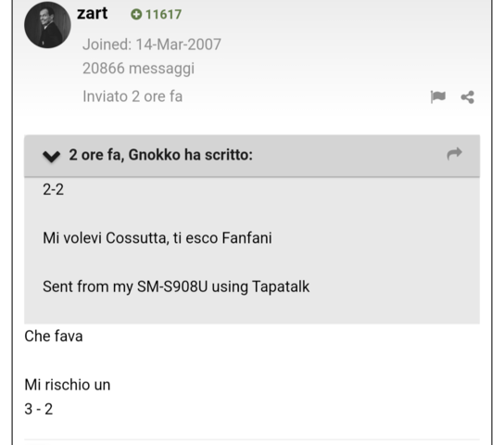Jump to quoted post via arrow icon
504x445 pixels.
click(454, 154)
